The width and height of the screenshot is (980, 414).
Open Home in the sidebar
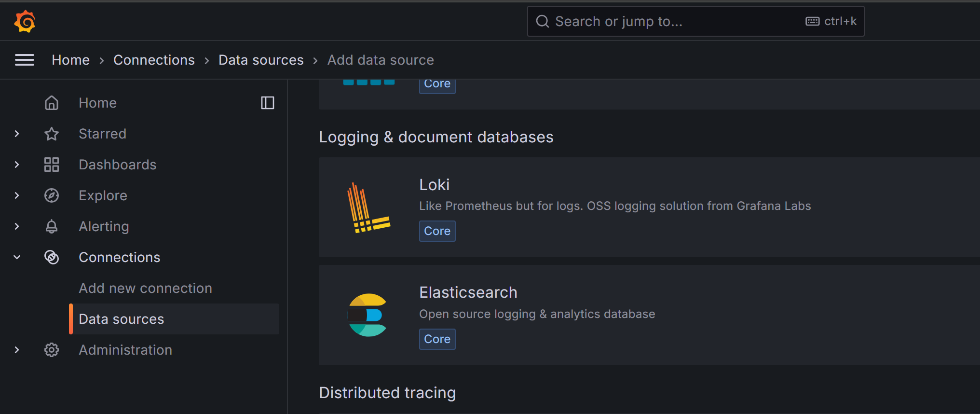(98, 103)
